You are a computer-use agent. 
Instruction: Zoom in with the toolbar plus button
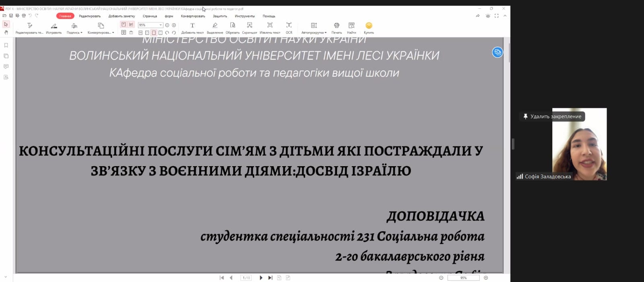174,25
